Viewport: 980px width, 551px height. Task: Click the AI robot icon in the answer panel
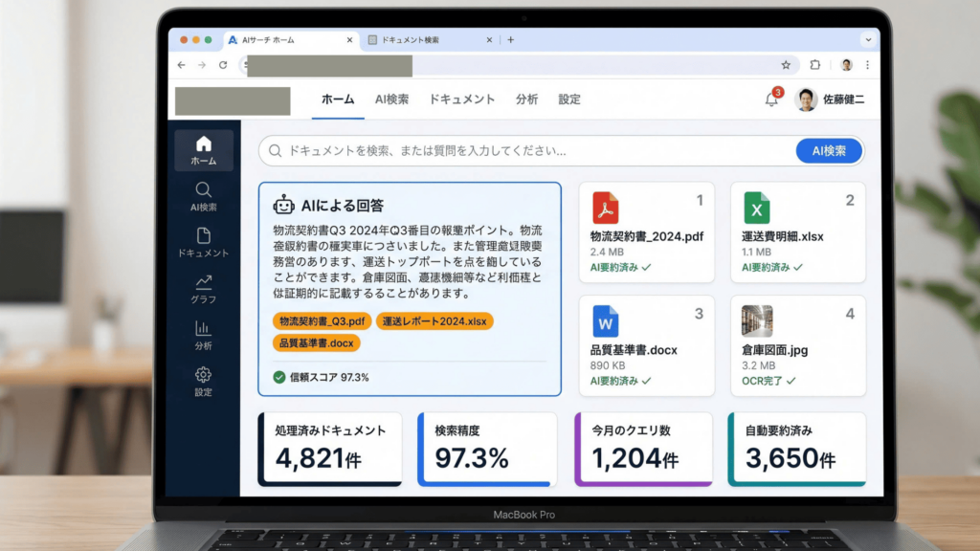coord(283,205)
